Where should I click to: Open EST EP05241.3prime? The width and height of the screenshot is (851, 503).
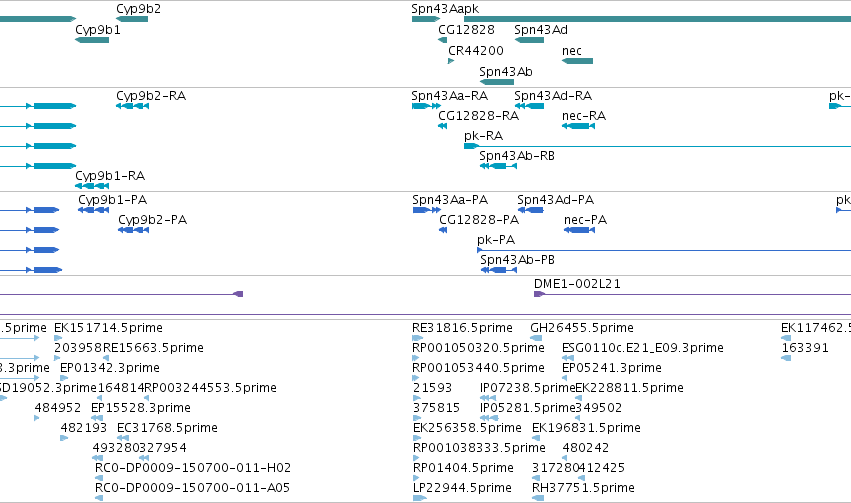tap(612, 368)
